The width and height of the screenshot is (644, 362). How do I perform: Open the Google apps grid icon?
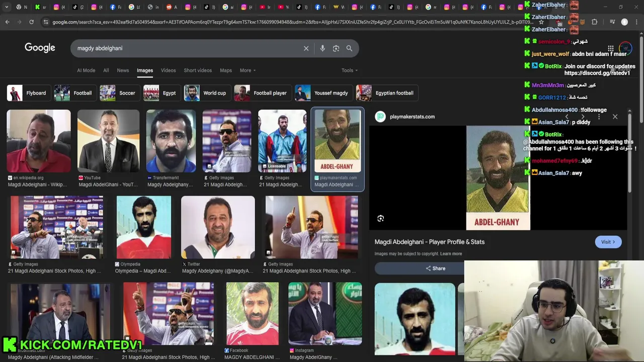[x=610, y=48]
